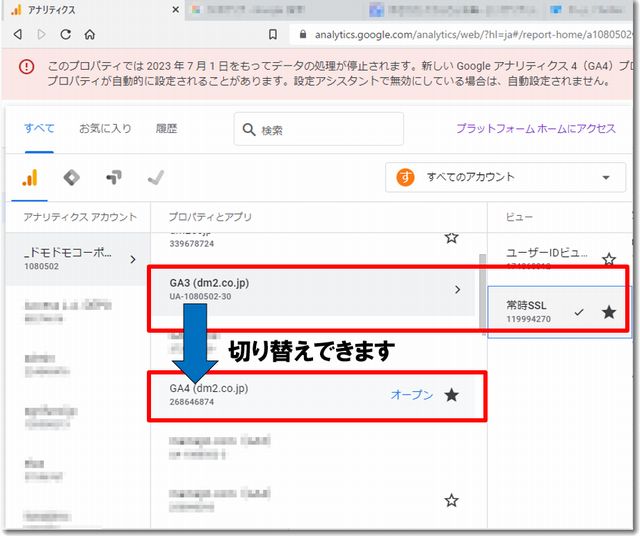Click the アナリティクス アカウント column header

pyautogui.click(x=80, y=217)
